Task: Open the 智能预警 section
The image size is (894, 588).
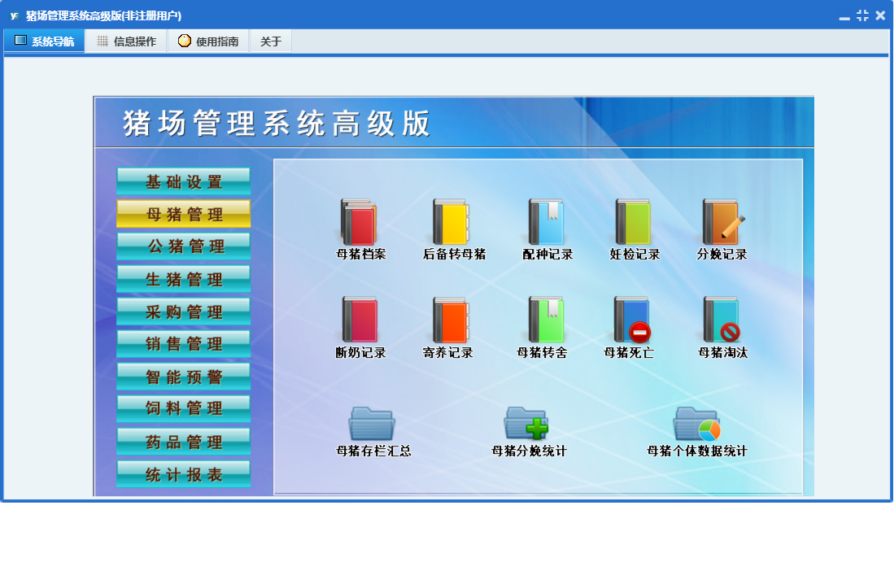Action: pyautogui.click(x=184, y=377)
